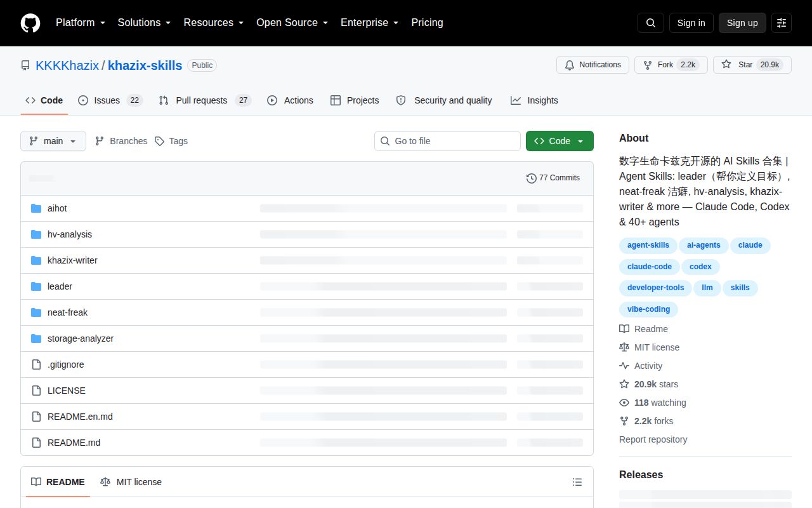Screen dimensions: 812x508
Task: Select the MIT license tab below file list
Action: tap(131, 482)
